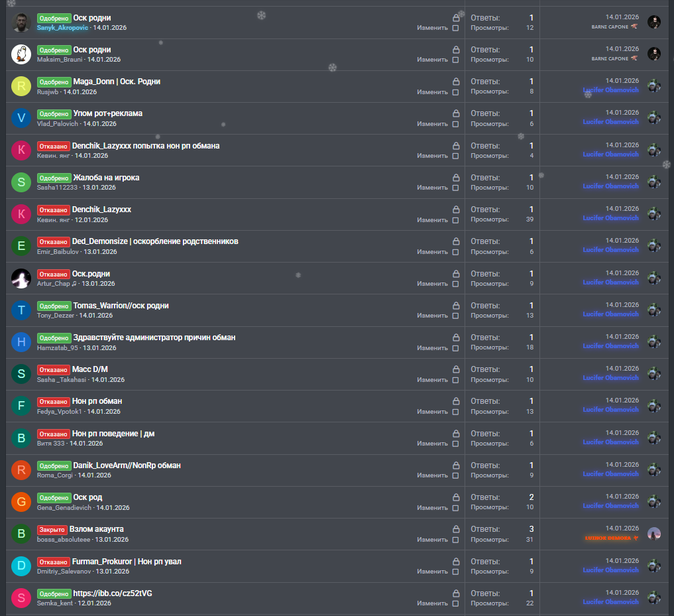Image resolution: width=674 pixels, height=616 pixels.
Task: Open Sanyk_Akropovic author avatar
Action: pyautogui.click(x=21, y=23)
